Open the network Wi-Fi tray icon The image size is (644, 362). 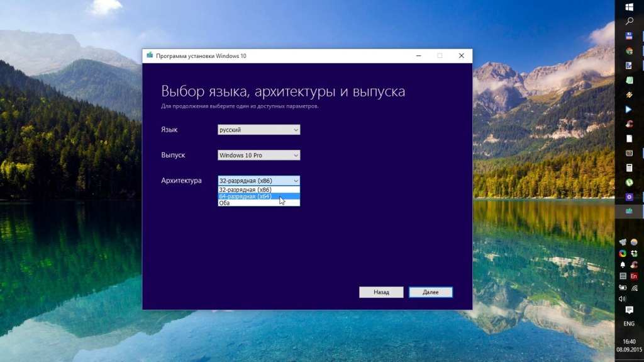click(x=635, y=288)
